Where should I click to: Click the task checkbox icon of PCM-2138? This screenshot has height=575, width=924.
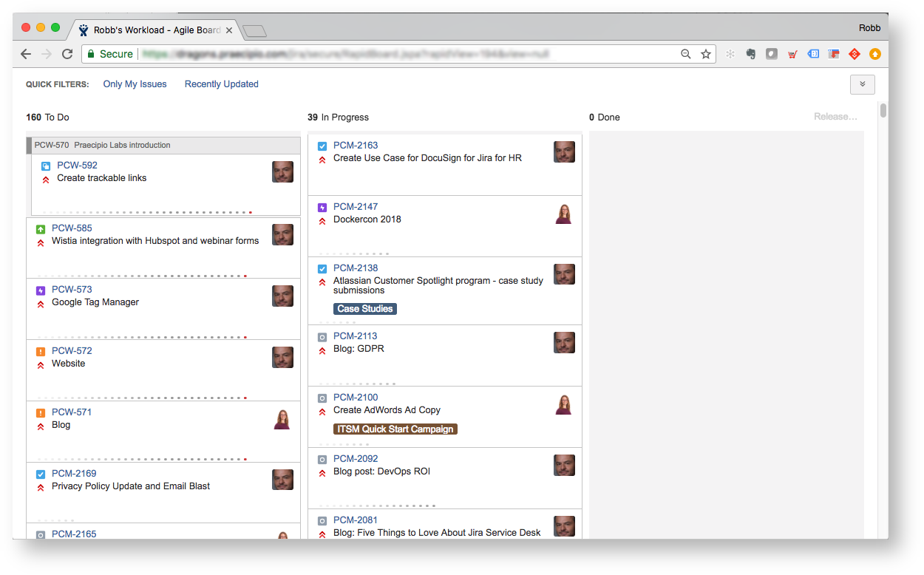[322, 269]
